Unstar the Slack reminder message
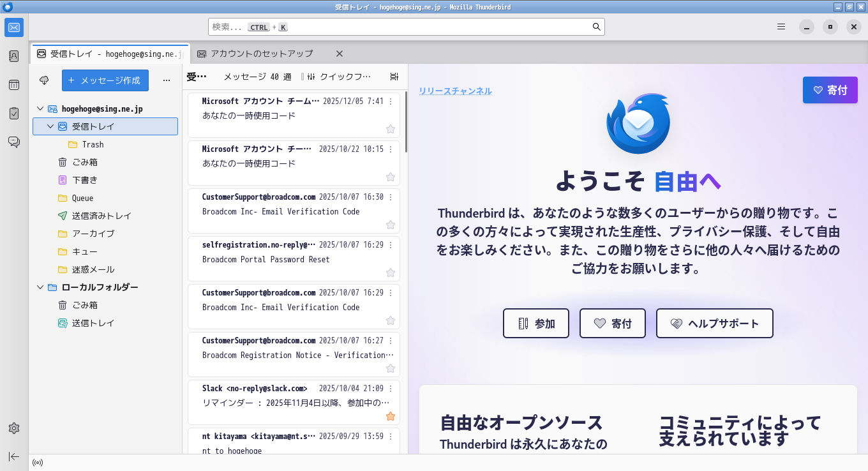 pos(391,416)
